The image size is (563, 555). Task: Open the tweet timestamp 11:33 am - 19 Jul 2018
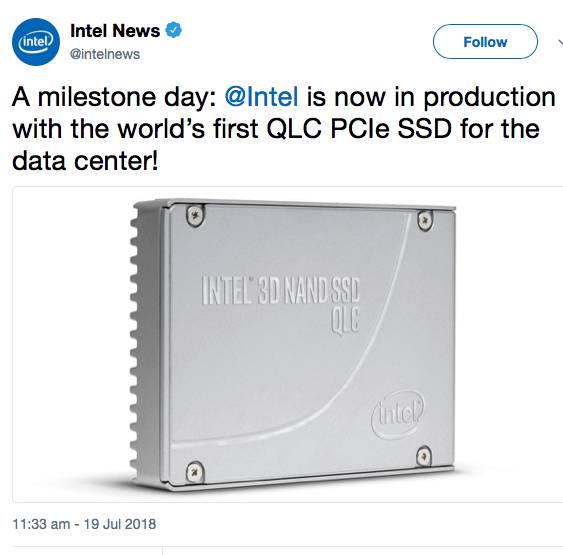click(84, 524)
